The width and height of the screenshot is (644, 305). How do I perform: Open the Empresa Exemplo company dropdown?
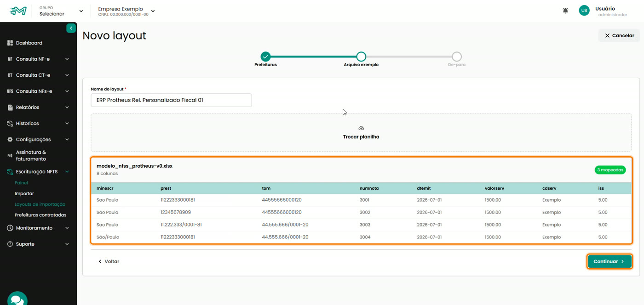tap(126, 11)
